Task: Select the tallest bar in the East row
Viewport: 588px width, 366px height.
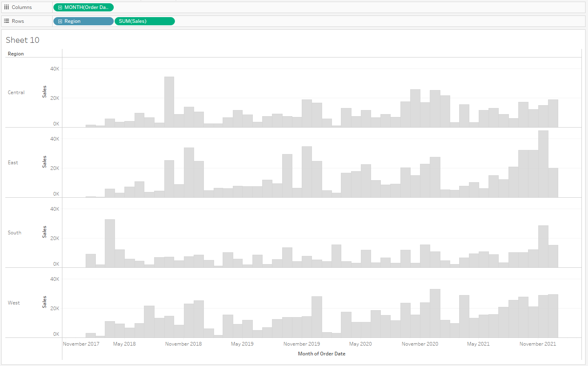Action: point(543,164)
